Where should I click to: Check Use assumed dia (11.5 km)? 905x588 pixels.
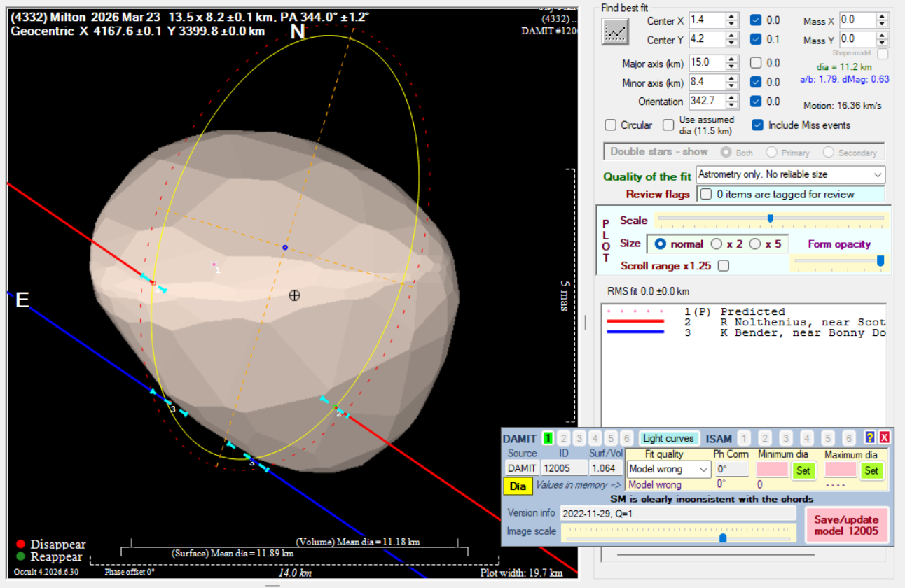click(x=668, y=125)
